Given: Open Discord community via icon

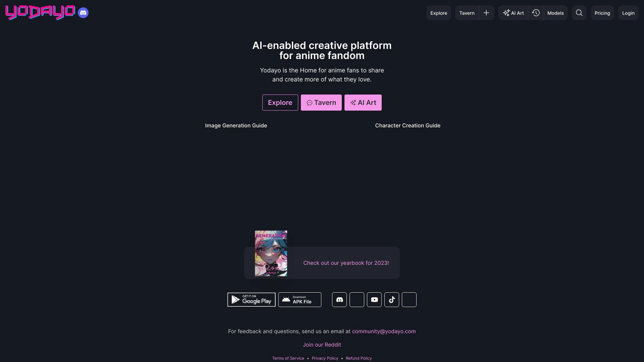Looking at the screenshot, I should tap(339, 300).
